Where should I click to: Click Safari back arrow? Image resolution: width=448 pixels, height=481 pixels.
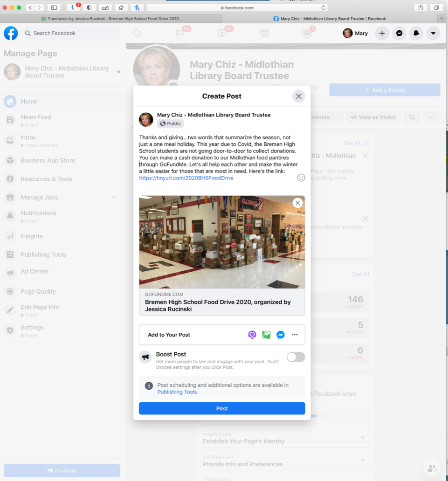[x=30, y=7]
